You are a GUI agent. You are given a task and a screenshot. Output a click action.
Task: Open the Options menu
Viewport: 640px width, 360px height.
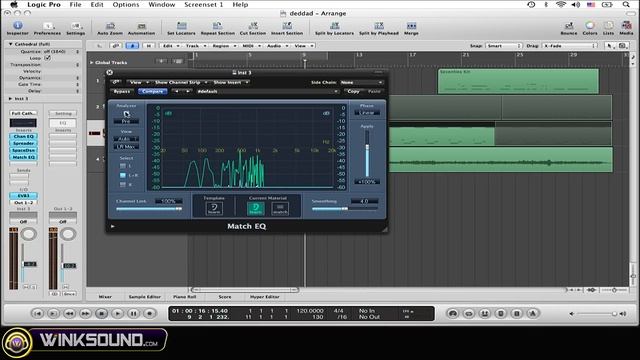(x=126, y=4)
